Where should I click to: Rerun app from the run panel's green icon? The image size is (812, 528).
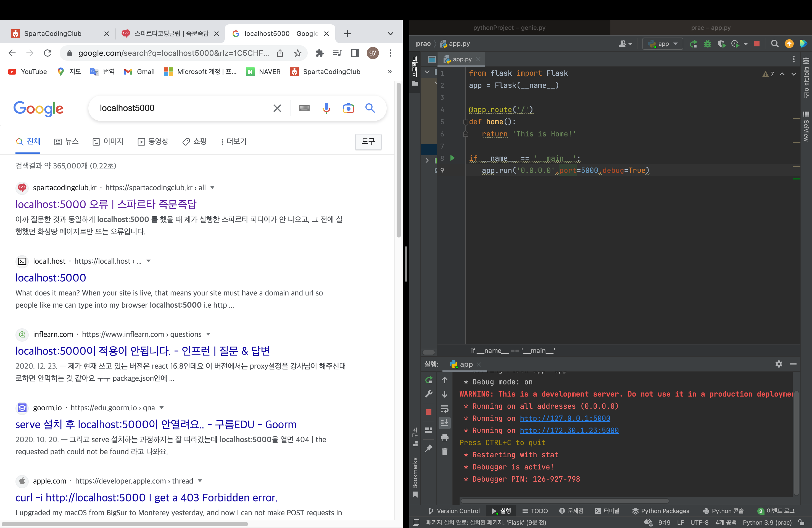(x=429, y=380)
